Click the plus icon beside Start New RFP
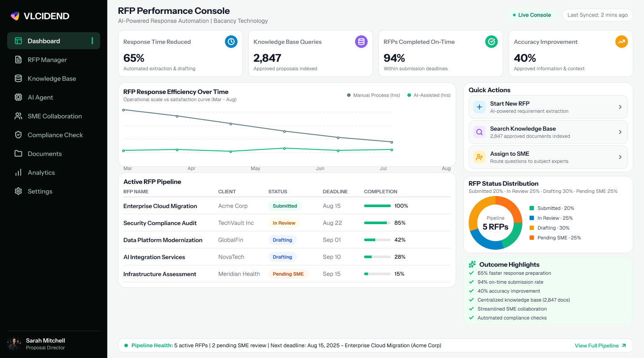 (x=479, y=107)
